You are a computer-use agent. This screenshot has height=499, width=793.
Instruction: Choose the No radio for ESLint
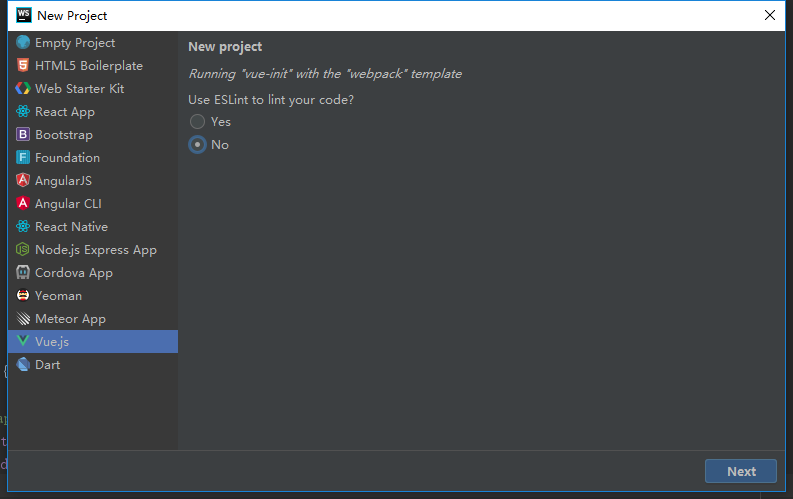coord(197,145)
